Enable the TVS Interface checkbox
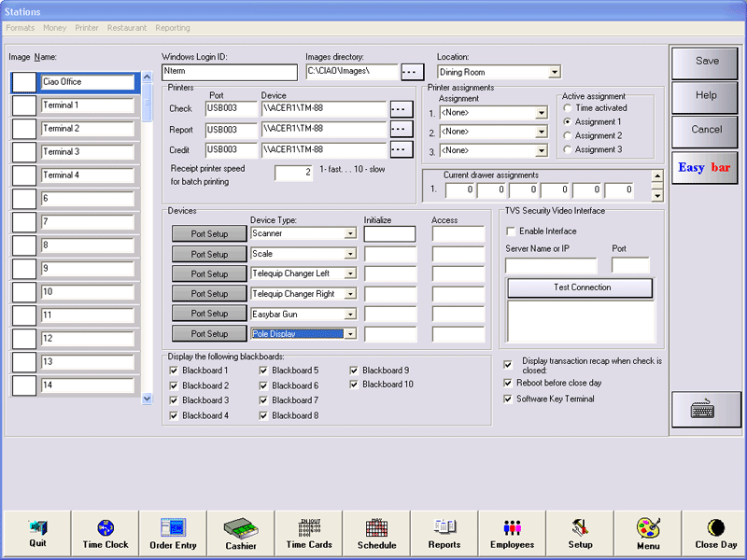The image size is (747, 560). coord(511,231)
